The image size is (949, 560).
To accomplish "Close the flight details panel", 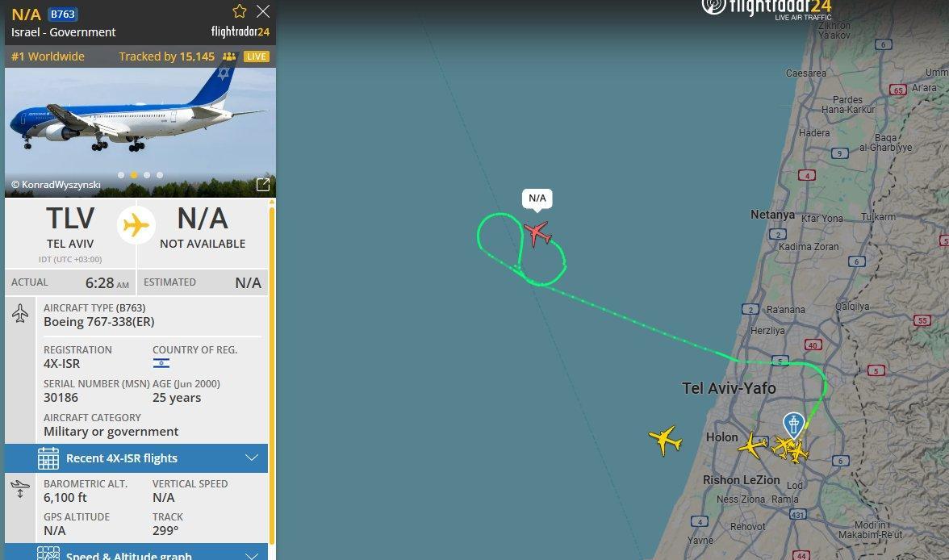I will (263, 11).
